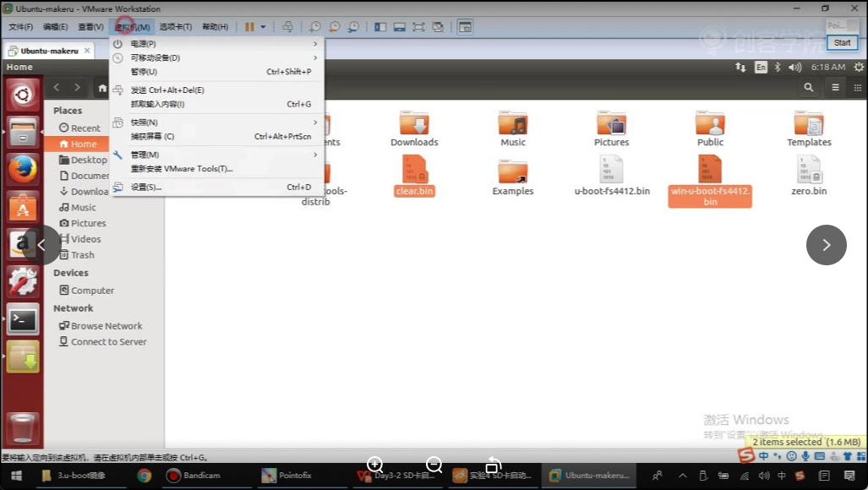Select the Templates folder
The image size is (868, 490).
(809, 128)
